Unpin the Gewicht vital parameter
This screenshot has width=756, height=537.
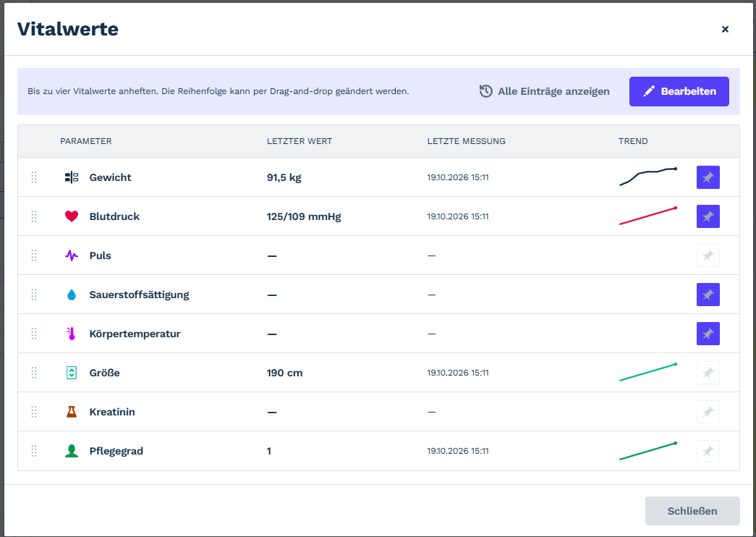(708, 177)
